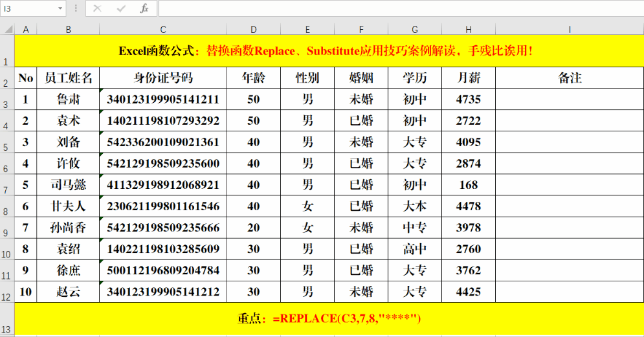Click salary cell 4735
Image resolution: width=644 pixels, height=337 pixels.
point(469,100)
